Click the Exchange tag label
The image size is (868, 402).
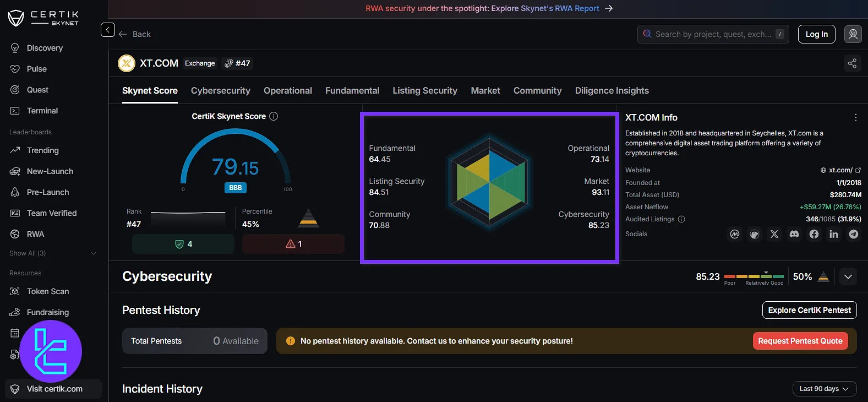(200, 63)
